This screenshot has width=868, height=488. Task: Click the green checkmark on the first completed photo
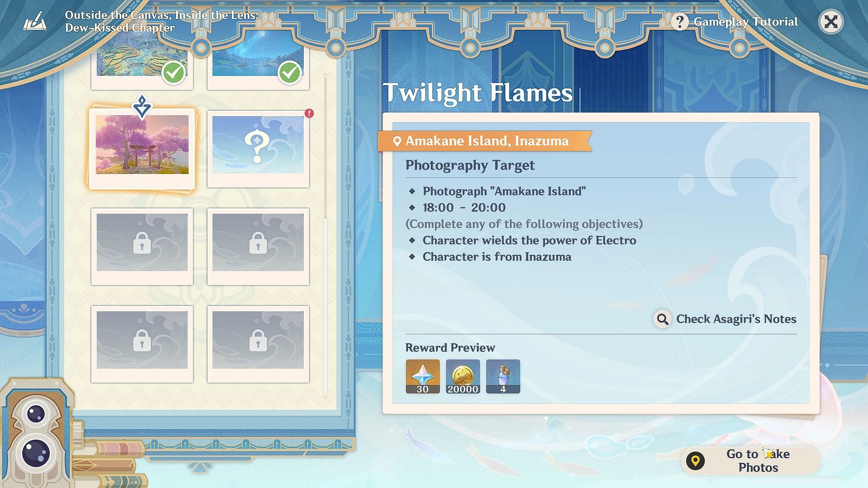(174, 72)
